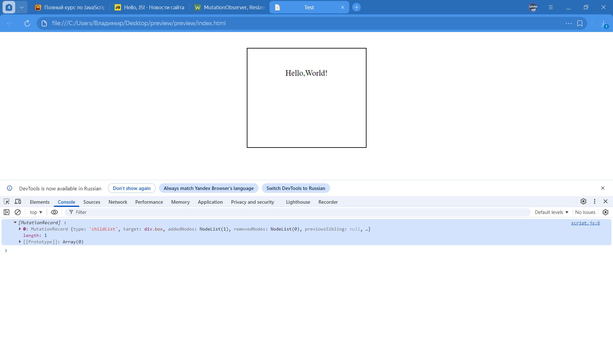This screenshot has height=364, width=613.
Task: Open DevTools three-dot customize menu
Action: coord(594,201)
